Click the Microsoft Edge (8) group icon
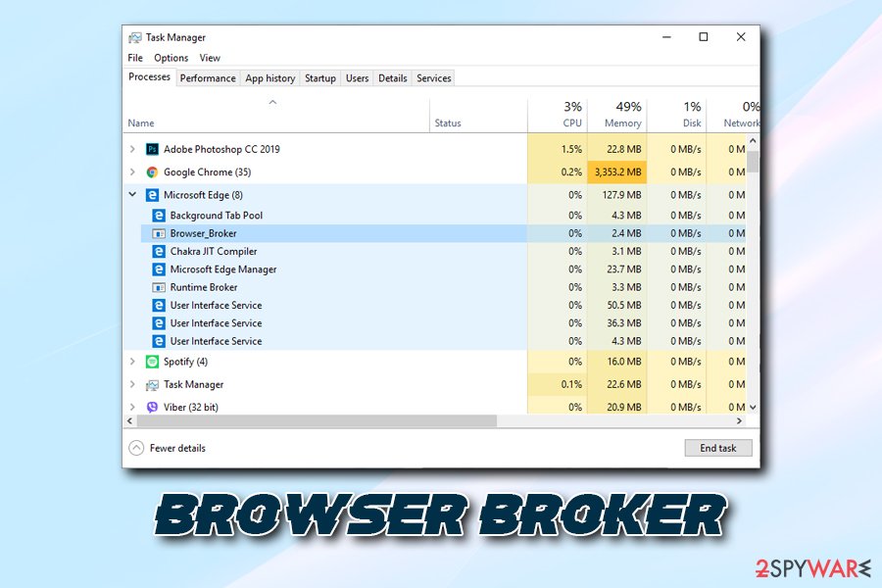The width and height of the screenshot is (882, 588). [x=152, y=195]
